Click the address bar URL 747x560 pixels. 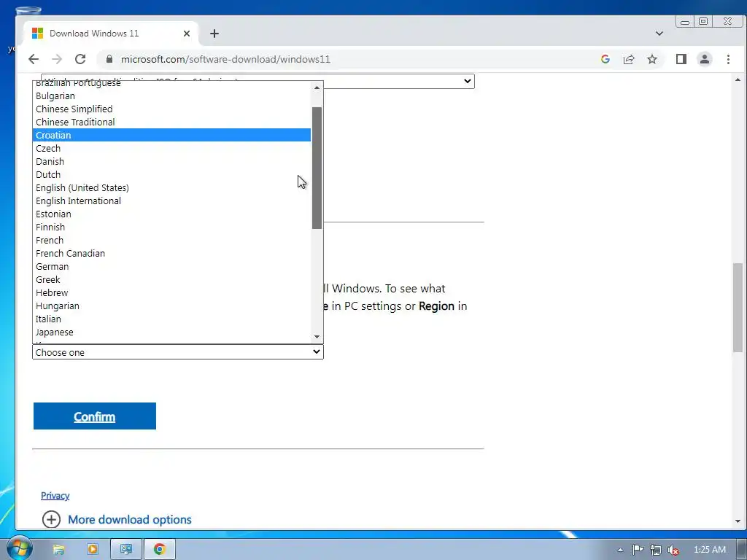pos(225,59)
